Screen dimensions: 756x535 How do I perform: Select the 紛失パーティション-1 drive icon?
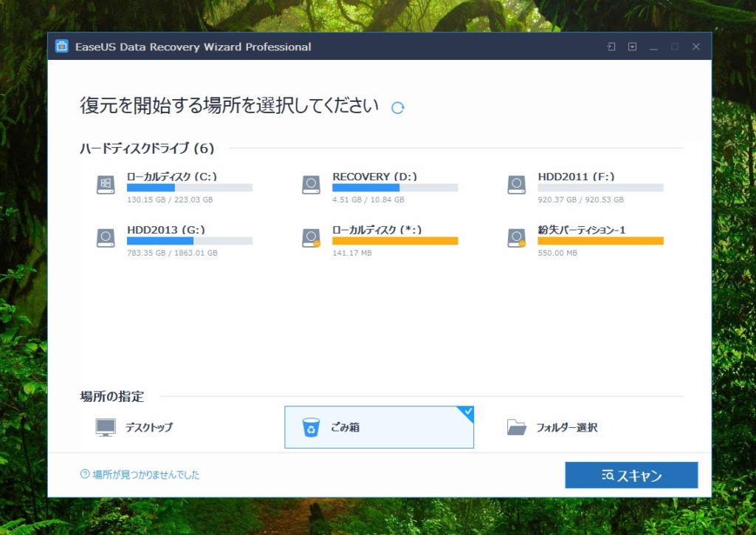coord(516,238)
